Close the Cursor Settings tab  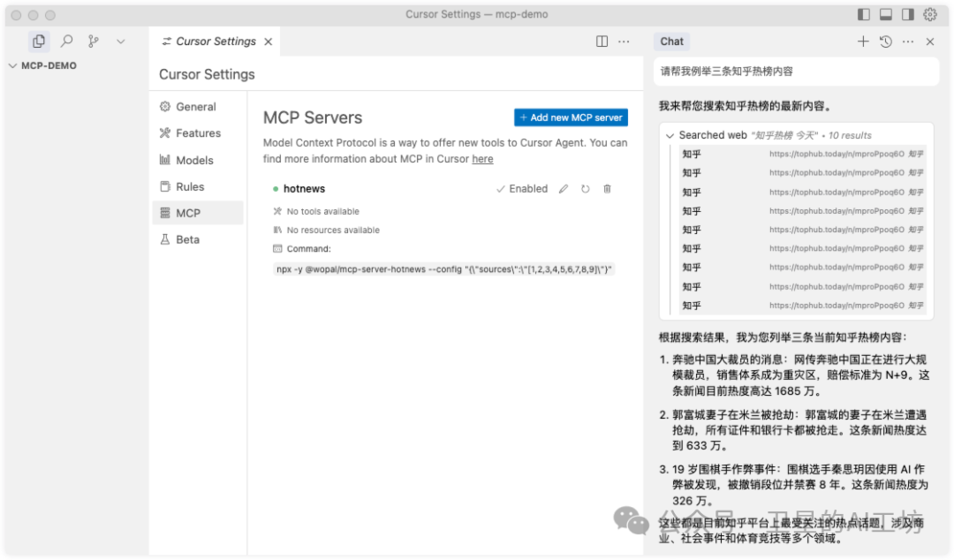pyautogui.click(x=269, y=42)
